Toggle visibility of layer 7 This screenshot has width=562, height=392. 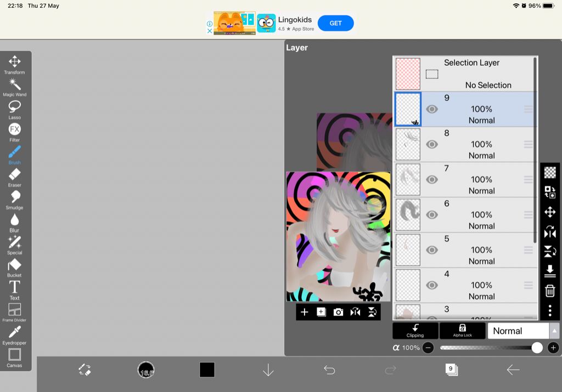pos(432,179)
